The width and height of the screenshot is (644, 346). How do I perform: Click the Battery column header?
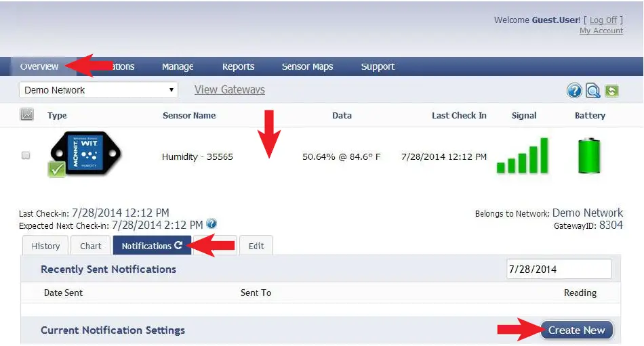pos(590,115)
